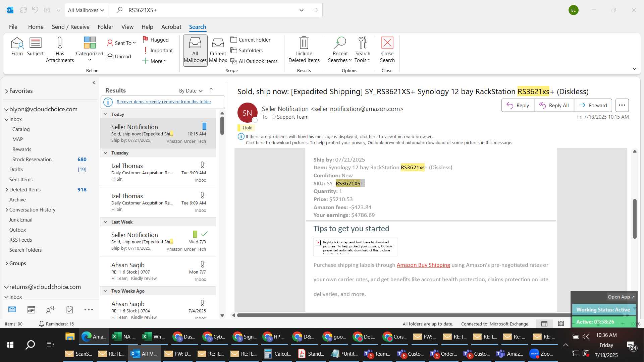
Task: Filter search by Subject
Action: pos(35,47)
